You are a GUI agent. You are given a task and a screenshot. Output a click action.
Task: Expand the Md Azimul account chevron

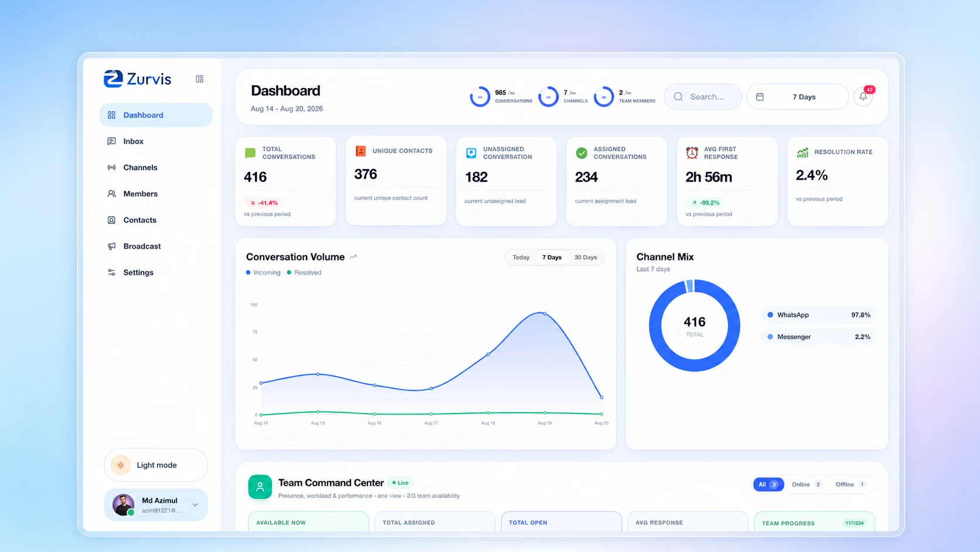[x=195, y=504]
